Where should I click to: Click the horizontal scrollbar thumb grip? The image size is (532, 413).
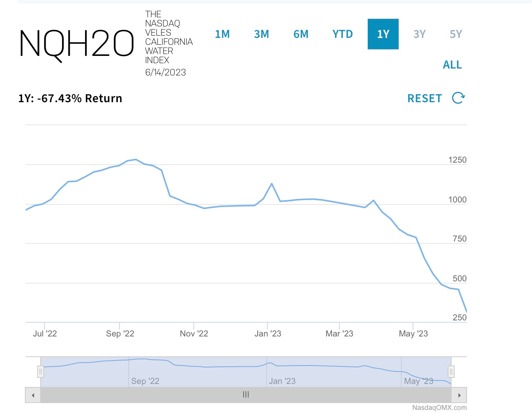pos(246,395)
